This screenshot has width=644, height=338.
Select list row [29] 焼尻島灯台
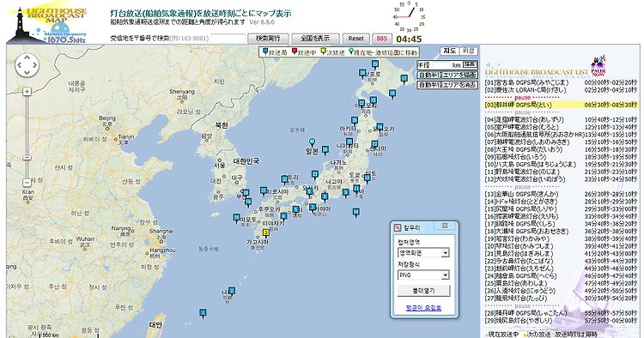click(x=561, y=320)
